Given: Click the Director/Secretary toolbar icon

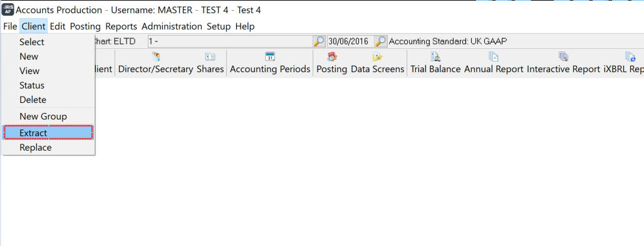Looking at the screenshot, I should 155,56.
